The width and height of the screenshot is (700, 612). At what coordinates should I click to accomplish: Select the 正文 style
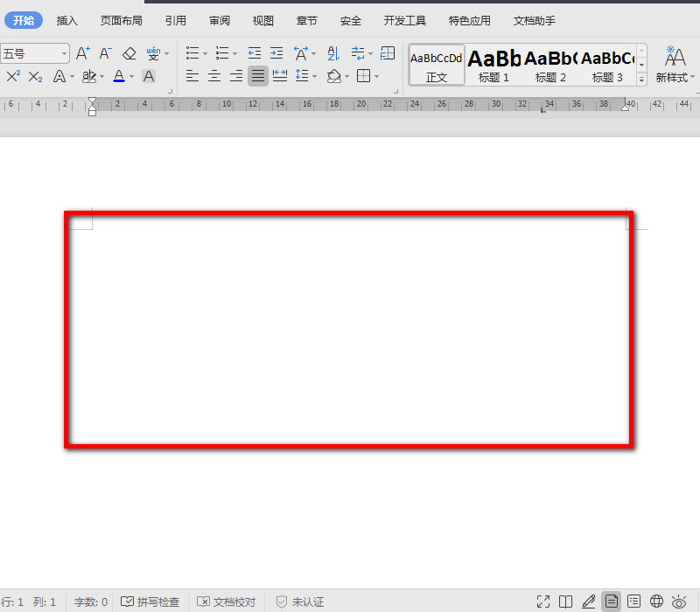[x=437, y=65]
